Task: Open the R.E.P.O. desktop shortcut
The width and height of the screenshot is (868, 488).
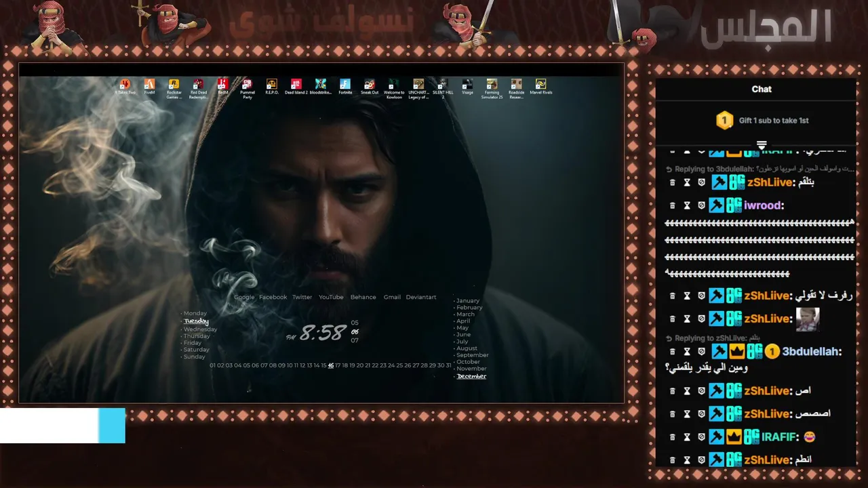Action: (272, 87)
